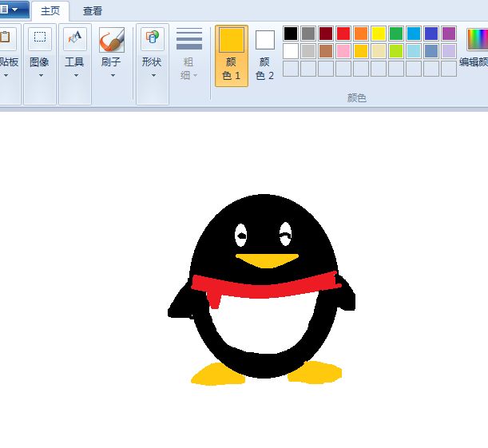Expand the 工具 dropdown arrow

click(76, 75)
